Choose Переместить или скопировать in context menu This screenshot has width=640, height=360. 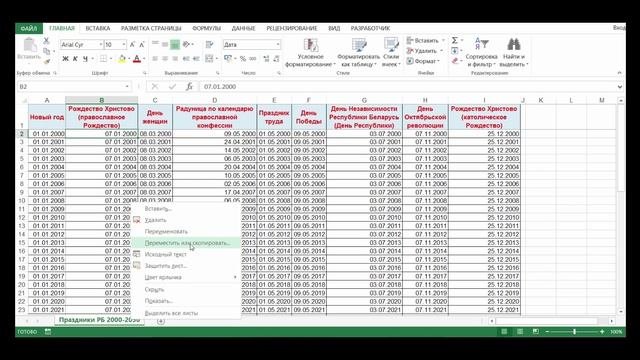tap(186, 243)
